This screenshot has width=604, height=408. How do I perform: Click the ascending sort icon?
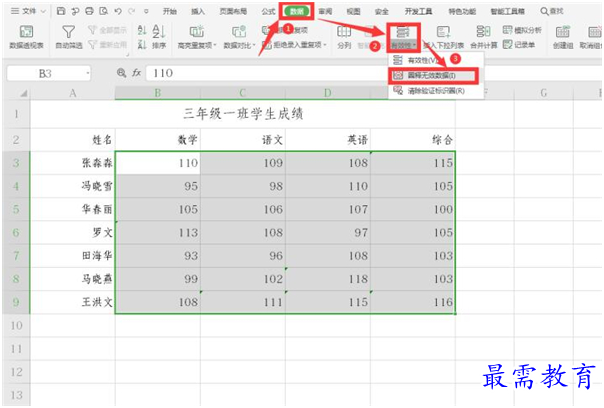(x=142, y=30)
